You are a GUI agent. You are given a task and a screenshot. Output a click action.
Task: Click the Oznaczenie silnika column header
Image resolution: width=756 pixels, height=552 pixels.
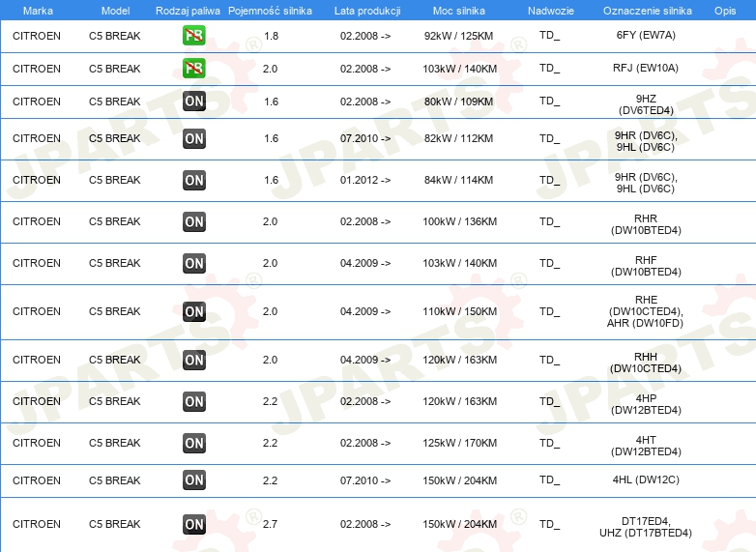647,11
